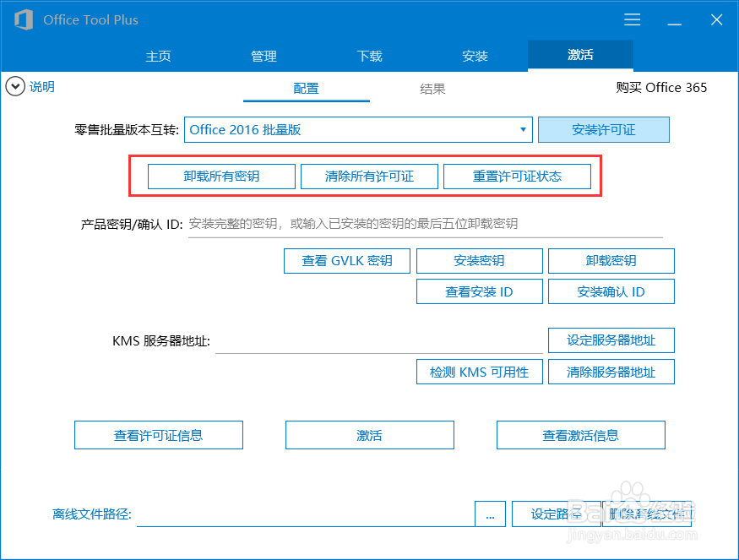Click the 检测 KMS 可用性 button
739x560 pixels.
(480, 372)
